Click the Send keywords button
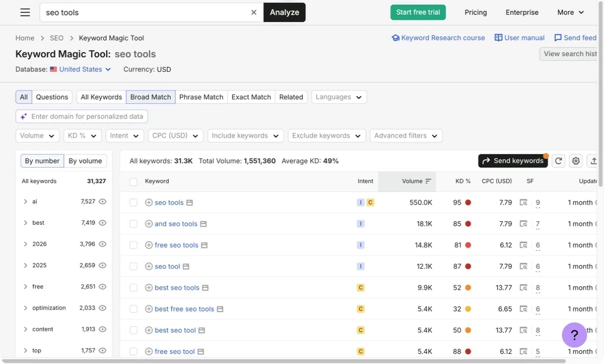This screenshot has width=604, height=364. pos(513,161)
